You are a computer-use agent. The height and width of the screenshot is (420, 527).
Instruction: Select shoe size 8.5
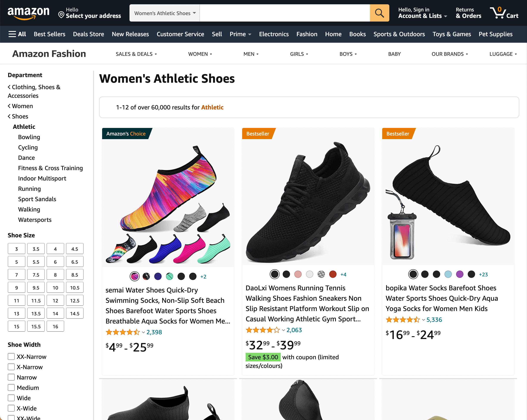pos(75,274)
